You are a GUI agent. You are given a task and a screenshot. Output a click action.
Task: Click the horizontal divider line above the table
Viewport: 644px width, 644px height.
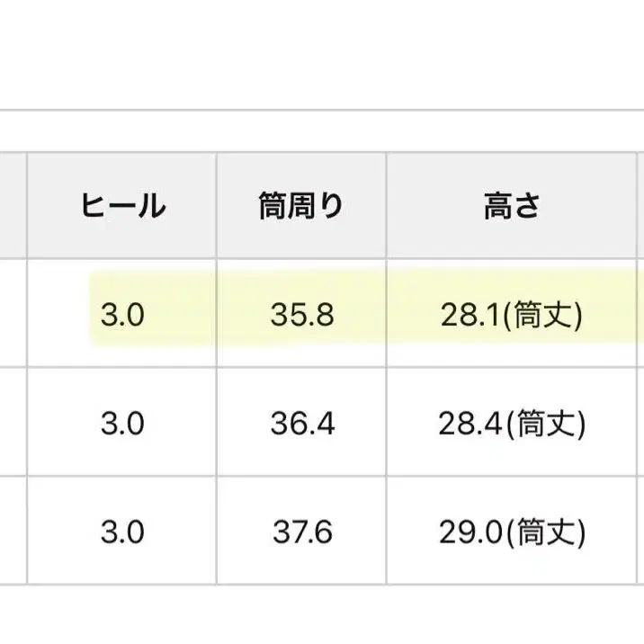tap(322, 111)
